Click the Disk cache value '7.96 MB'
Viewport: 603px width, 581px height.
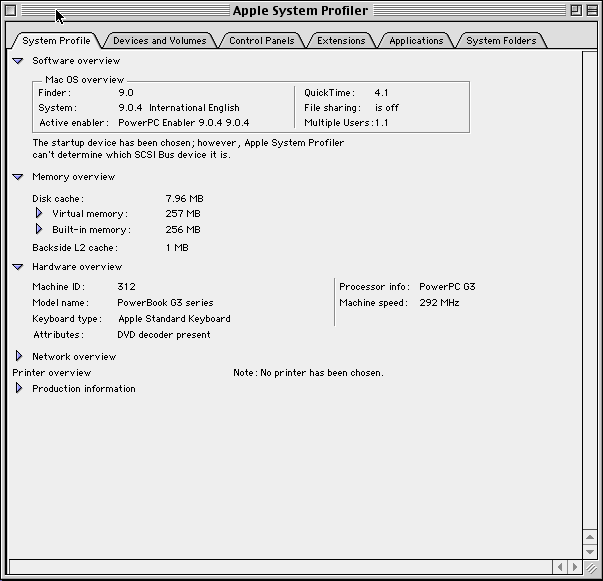[185, 198]
